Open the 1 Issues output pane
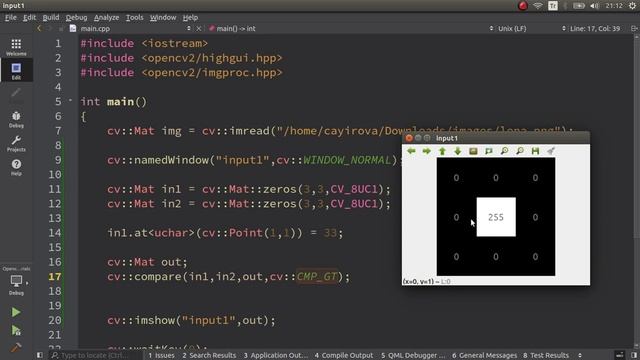640x360 pixels. click(161, 355)
